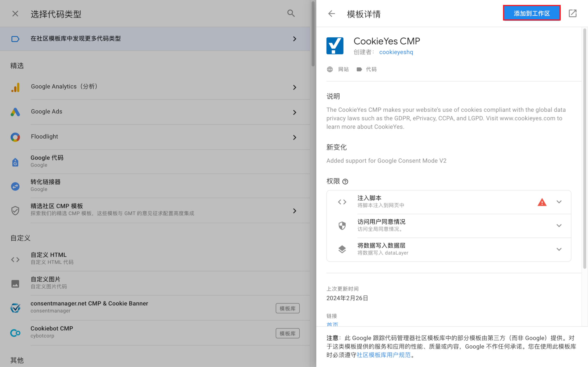This screenshot has width=588, height=367.
Task: Open the cookieyeshq creator link
Action: coord(396,52)
